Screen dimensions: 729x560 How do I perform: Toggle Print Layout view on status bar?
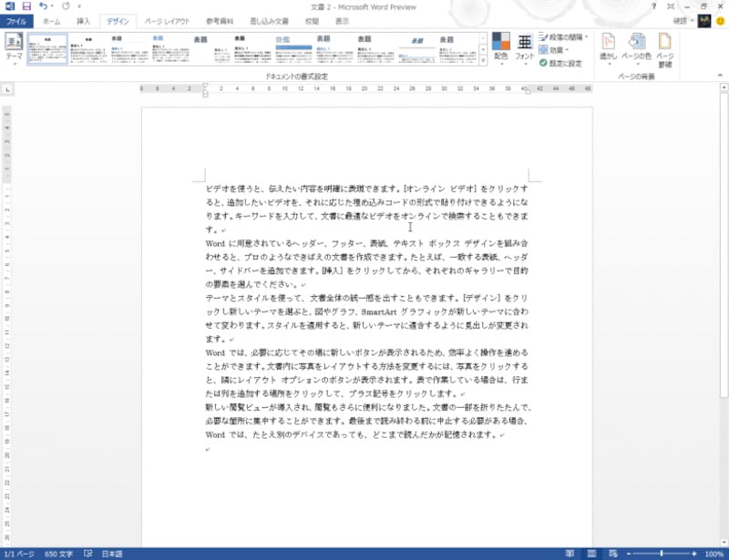[590, 553]
